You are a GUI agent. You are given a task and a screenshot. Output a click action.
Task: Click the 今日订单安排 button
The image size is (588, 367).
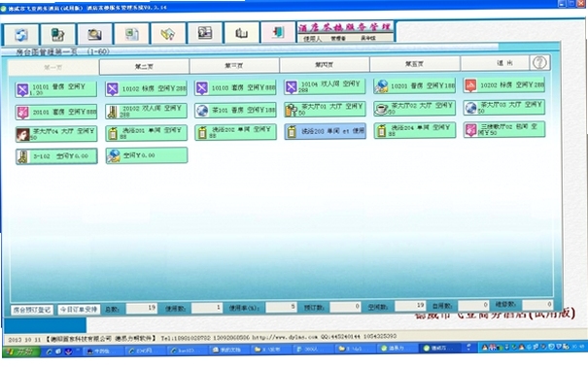click(79, 310)
